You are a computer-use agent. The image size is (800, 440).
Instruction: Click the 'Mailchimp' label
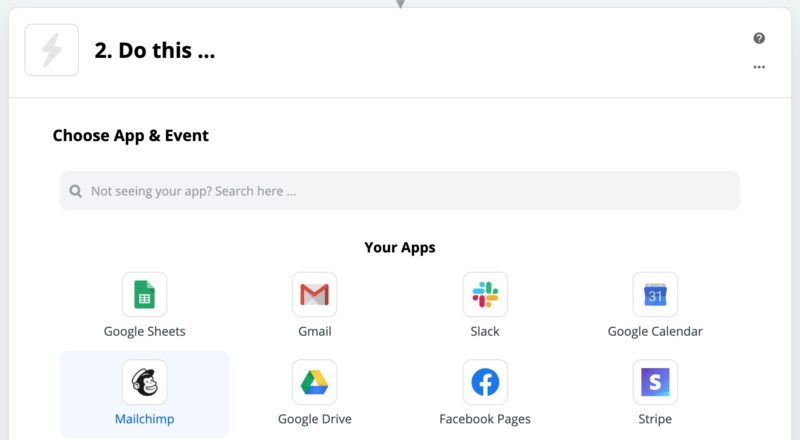click(144, 419)
